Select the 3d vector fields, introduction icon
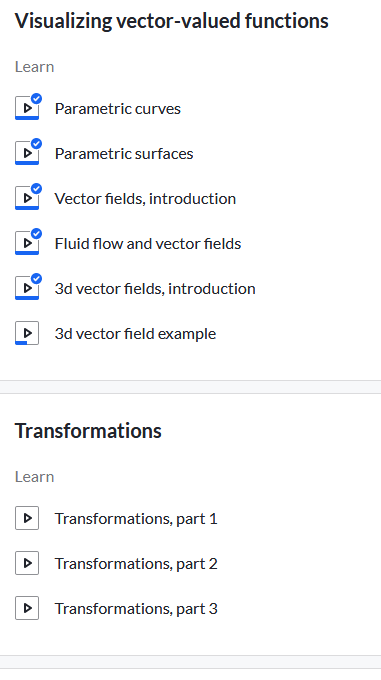Screen dimensions: 381x680 27,288
